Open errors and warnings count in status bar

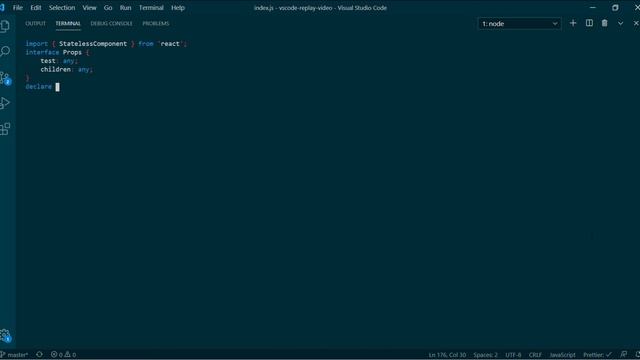click(x=64, y=355)
